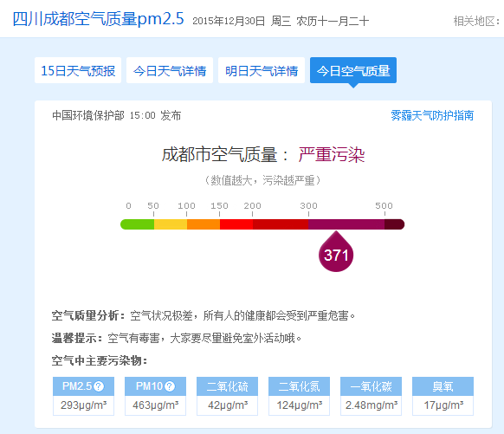The height and width of the screenshot is (434, 504).
Task: Click the darkest maroon end AQI segment
Action: click(x=395, y=224)
